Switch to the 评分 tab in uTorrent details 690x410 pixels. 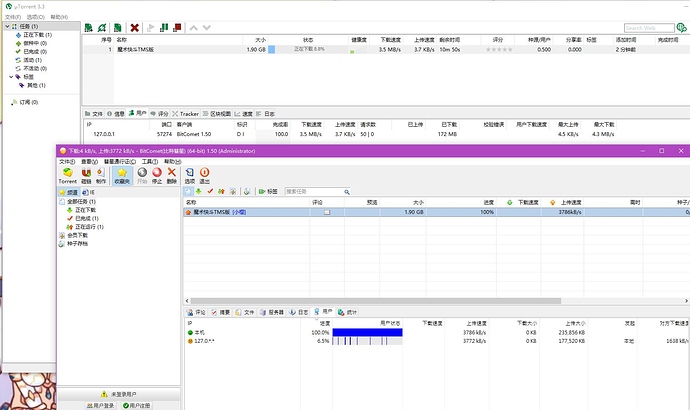coord(159,113)
